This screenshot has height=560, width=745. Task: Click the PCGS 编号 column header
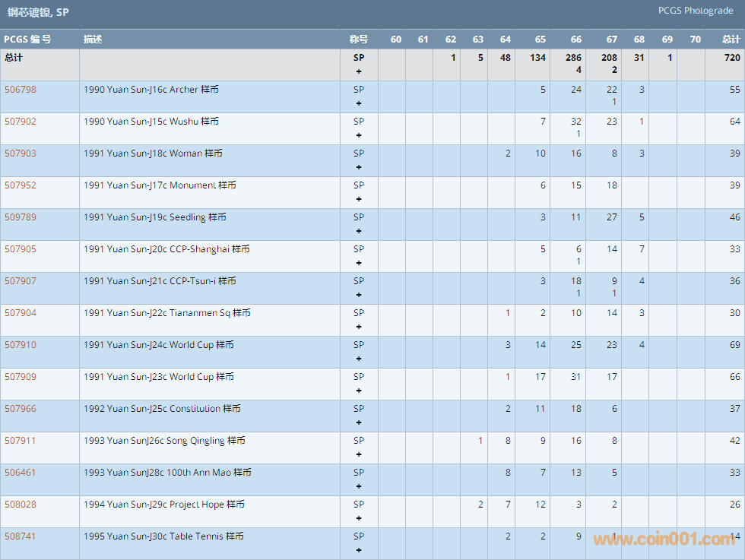click(x=27, y=40)
